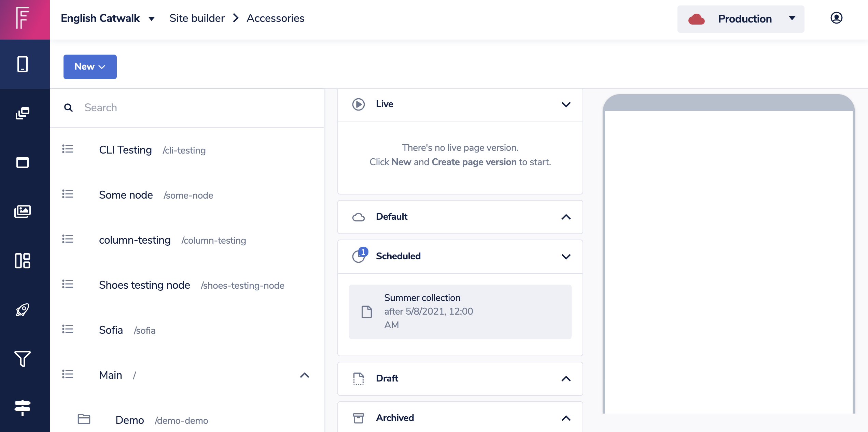868x432 pixels.
Task: Open the Production environment dropdown
Action: [741, 19]
